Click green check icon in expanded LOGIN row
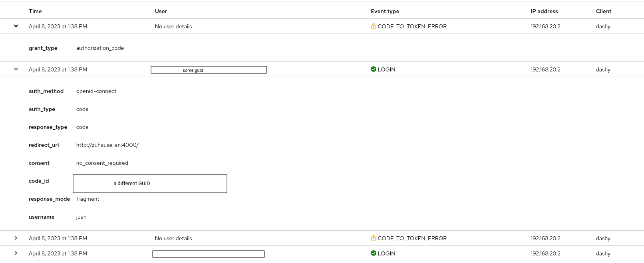Image resolution: width=644 pixels, height=263 pixels. point(374,69)
